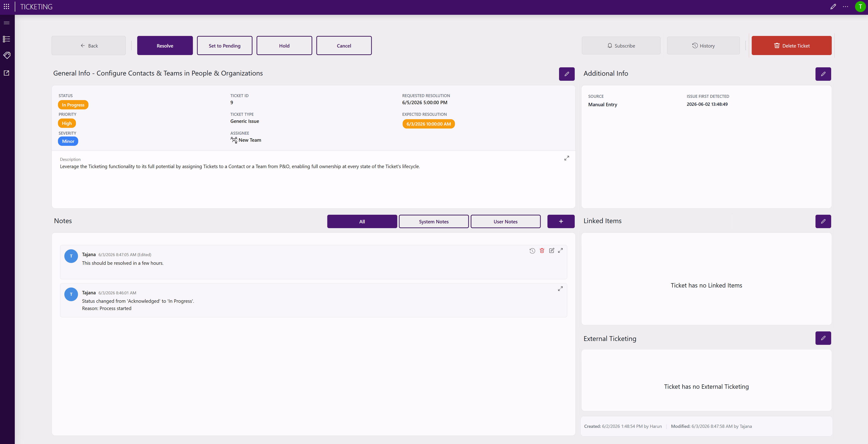Put the ticket on Hold
The image size is (868, 444).
pos(284,45)
